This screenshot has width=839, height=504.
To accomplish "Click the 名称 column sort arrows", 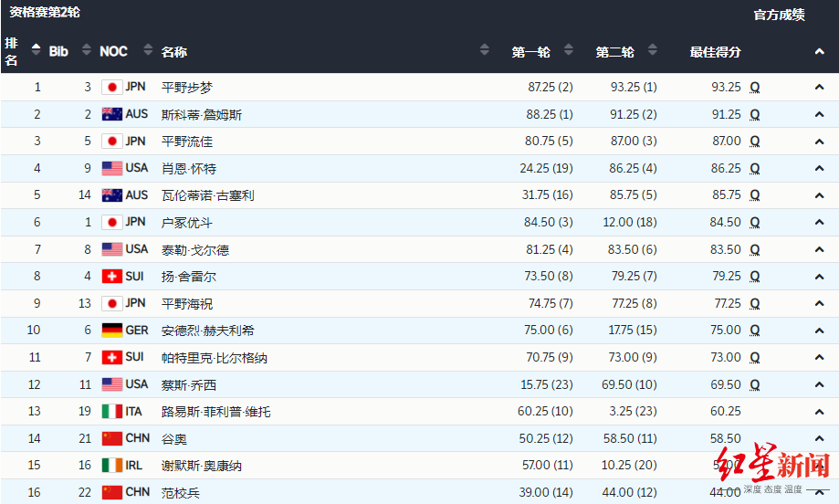I will [484, 51].
